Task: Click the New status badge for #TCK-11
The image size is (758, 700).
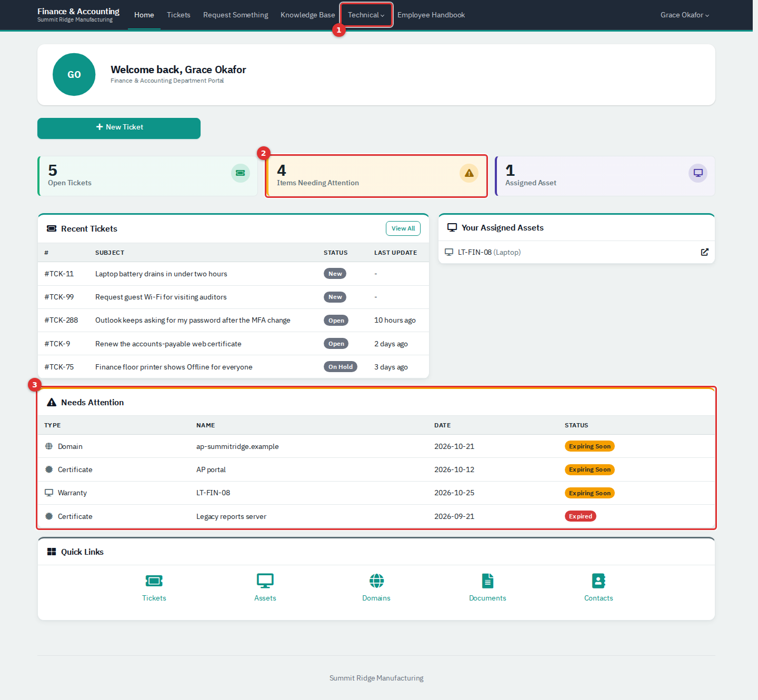Action: point(335,274)
